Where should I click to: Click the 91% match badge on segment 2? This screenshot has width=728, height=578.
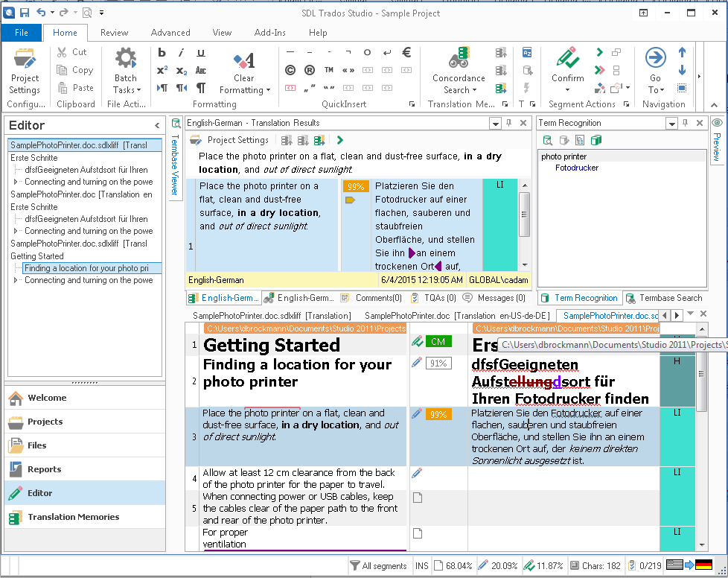coord(438,363)
